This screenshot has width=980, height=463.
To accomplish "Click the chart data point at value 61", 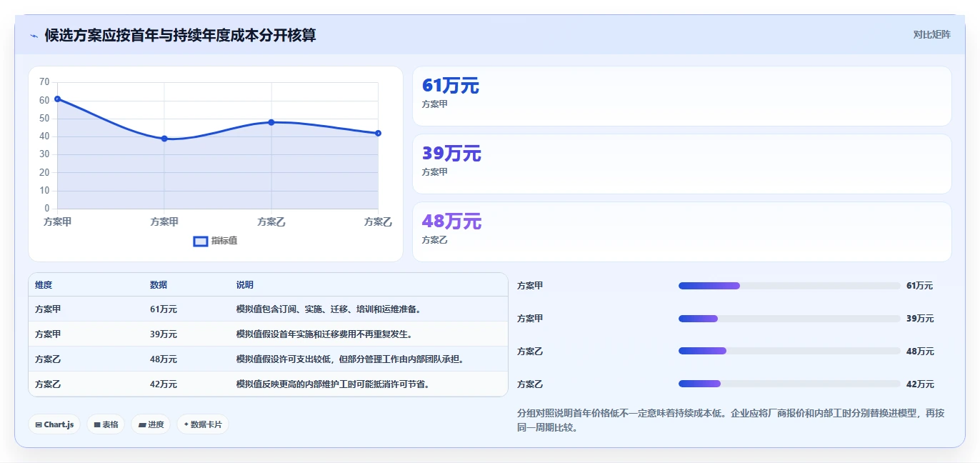I will point(57,99).
